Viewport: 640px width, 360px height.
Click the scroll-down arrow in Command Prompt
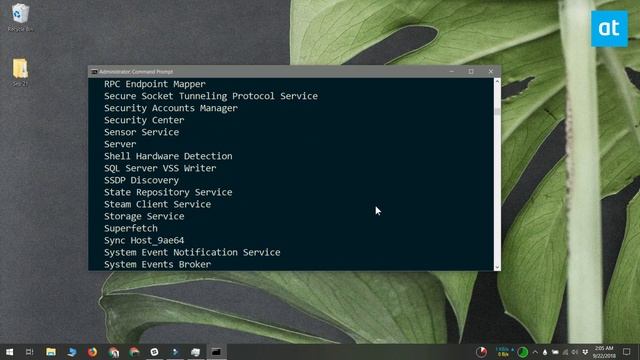[x=497, y=267]
